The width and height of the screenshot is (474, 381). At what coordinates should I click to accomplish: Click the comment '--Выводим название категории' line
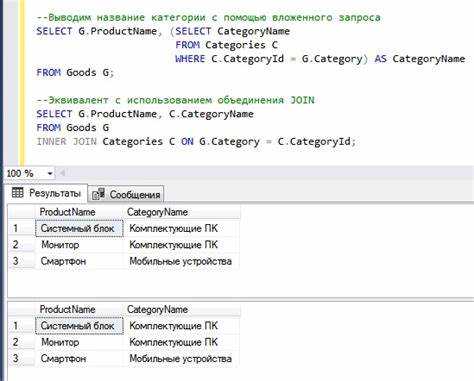(208, 17)
